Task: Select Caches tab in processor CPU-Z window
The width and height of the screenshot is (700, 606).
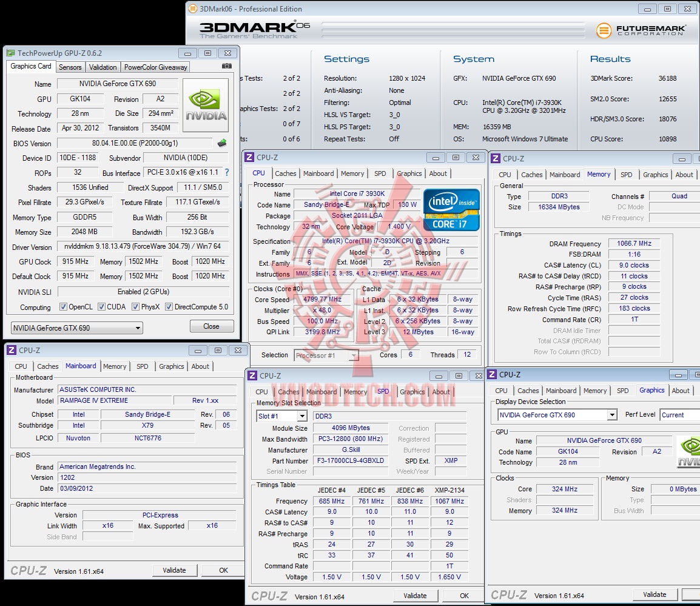Action: coord(285,173)
